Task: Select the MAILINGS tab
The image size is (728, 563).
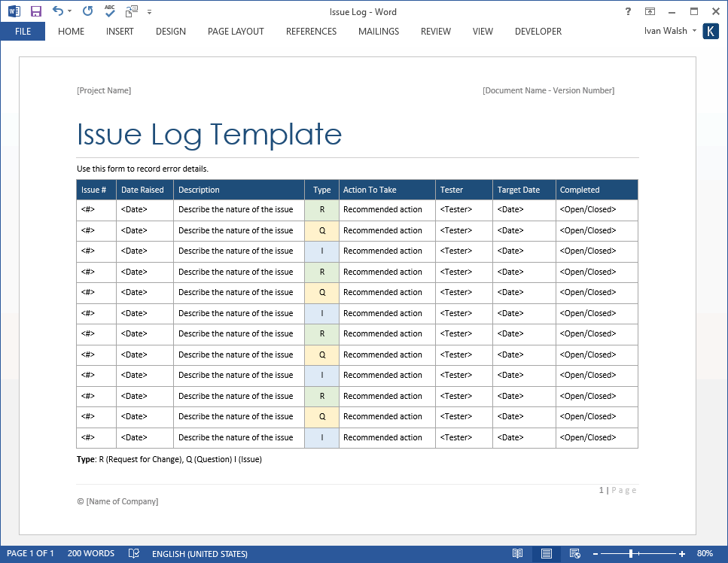Action: pos(379,31)
